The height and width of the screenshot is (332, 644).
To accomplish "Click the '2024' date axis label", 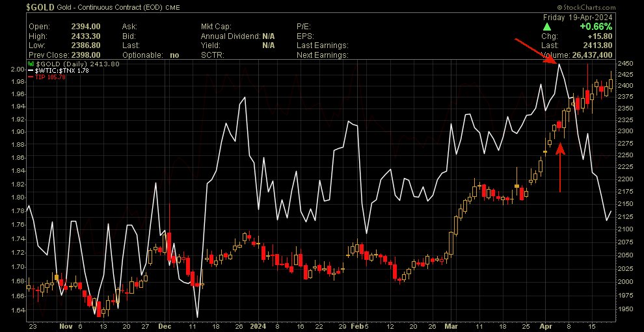I will coord(258,326).
